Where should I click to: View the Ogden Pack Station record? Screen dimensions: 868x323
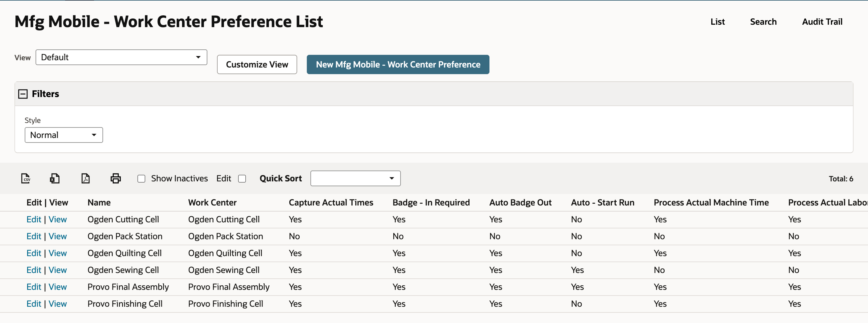tap(58, 236)
